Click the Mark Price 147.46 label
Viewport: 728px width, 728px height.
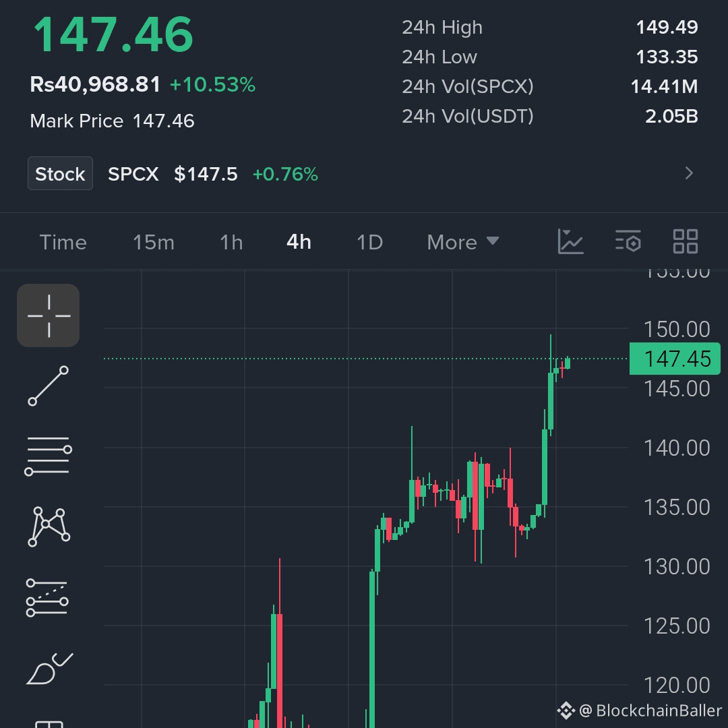click(x=112, y=121)
